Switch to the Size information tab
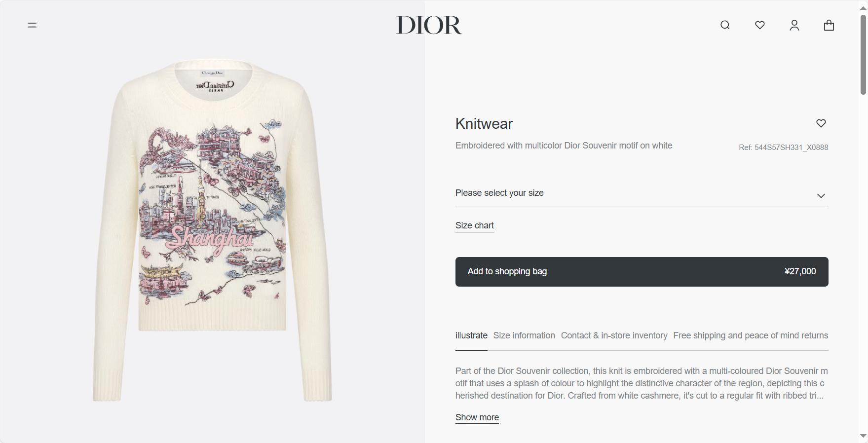Screen dimensions: 868x443 tap(524, 335)
